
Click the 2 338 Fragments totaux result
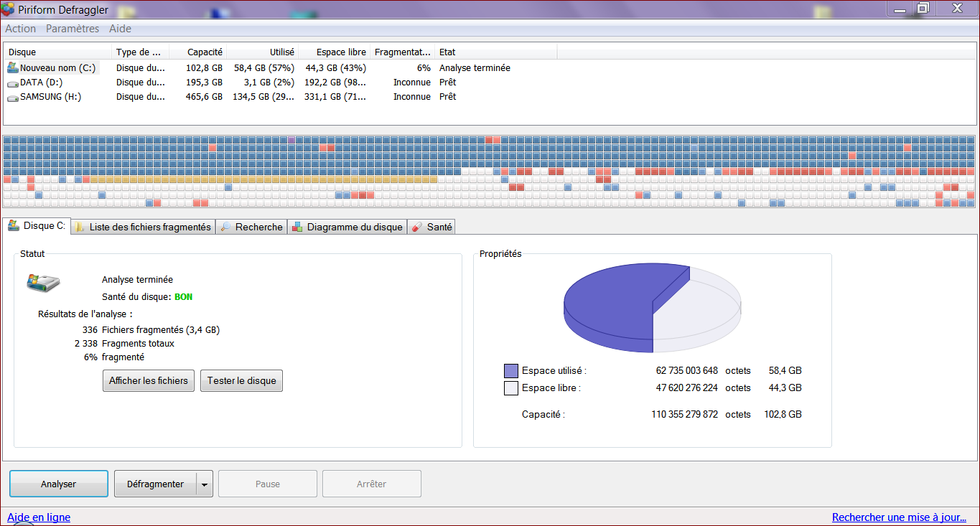tap(124, 344)
